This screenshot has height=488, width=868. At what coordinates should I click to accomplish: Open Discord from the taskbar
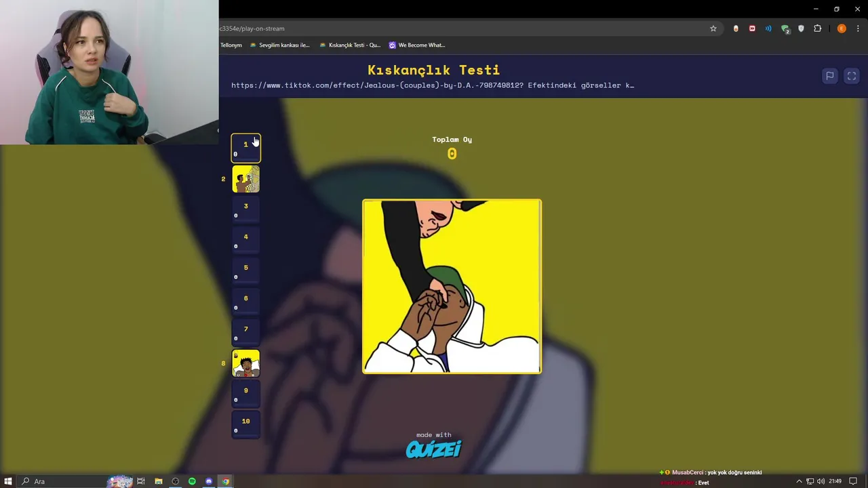pyautogui.click(x=209, y=481)
